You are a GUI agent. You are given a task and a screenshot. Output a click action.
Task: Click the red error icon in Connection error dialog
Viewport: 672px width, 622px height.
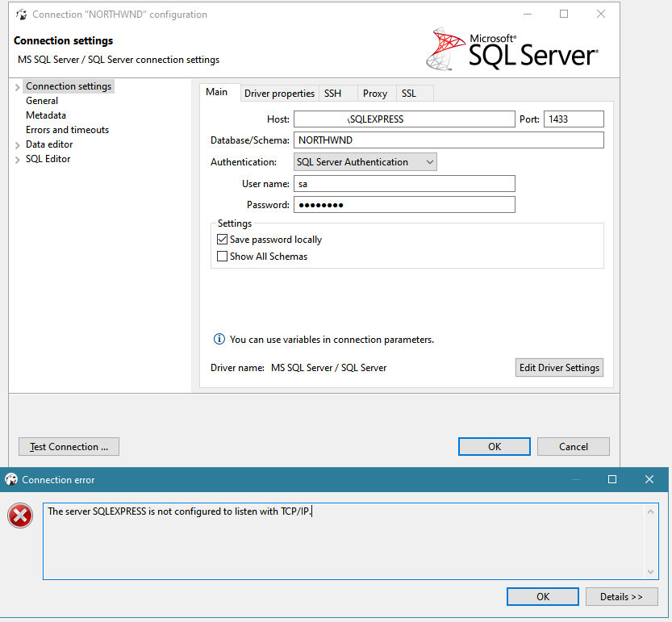click(20, 516)
